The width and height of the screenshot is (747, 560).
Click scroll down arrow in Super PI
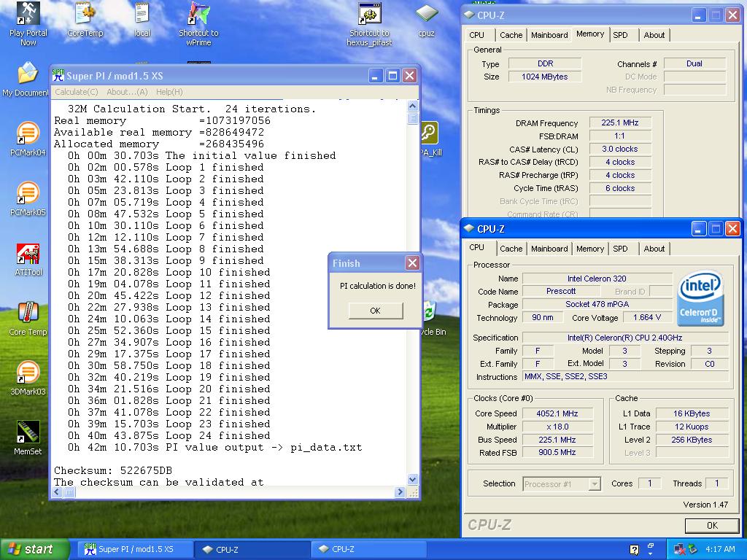(413, 480)
